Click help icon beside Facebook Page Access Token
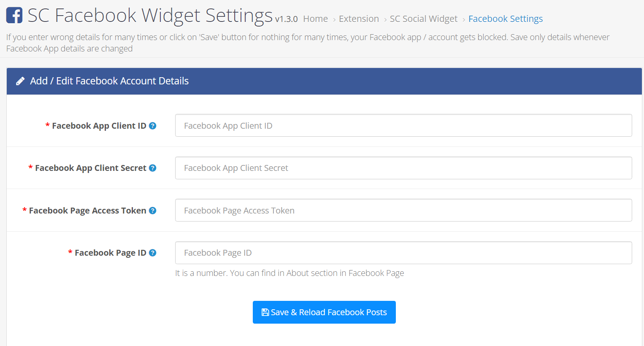Image resolution: width=644 pixels, height=346 pixels. pos(153,211)
